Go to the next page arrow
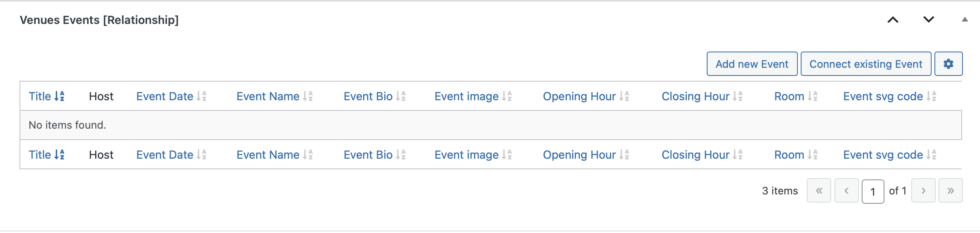Image resolution: width=980 pixels, height=233 pixels. 923,190
